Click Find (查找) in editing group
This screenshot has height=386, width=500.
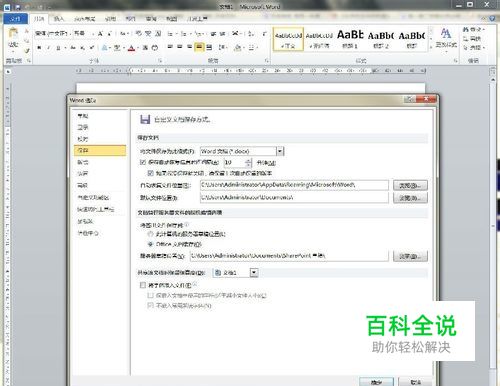point(473,30)
